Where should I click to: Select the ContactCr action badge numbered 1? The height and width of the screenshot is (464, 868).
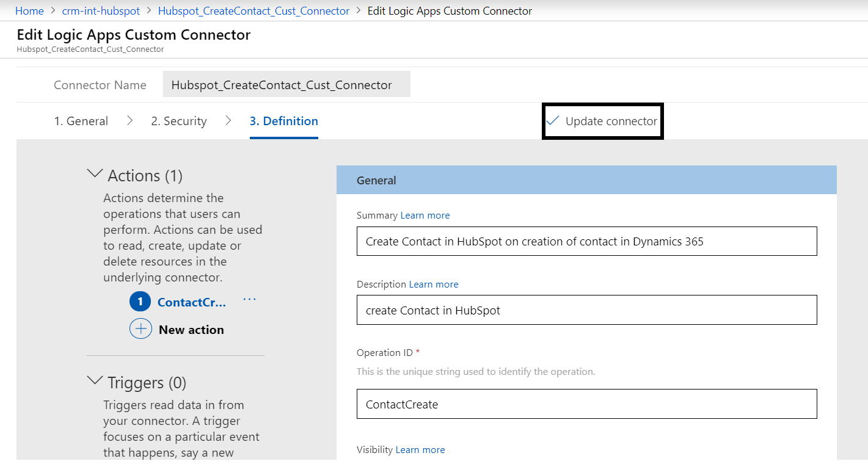tap(140, 301)
